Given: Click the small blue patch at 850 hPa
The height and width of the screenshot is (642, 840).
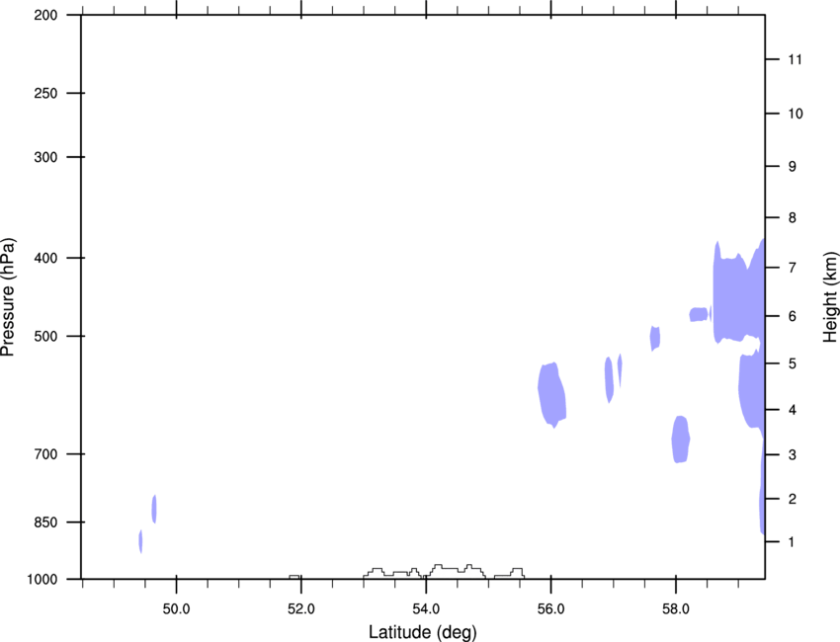Looking at the screenshot, I should [x=154, y=510].
